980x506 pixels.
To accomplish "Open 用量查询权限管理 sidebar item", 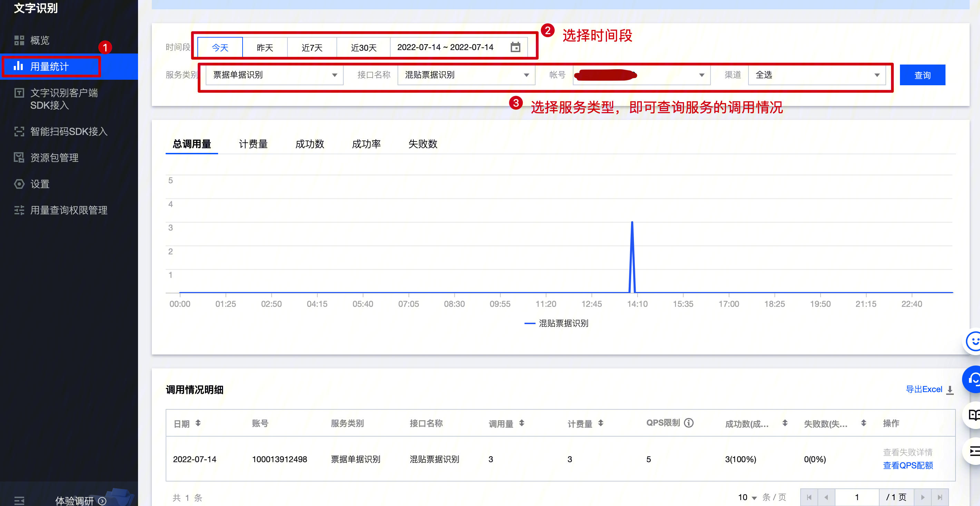I will click(69, 210).
